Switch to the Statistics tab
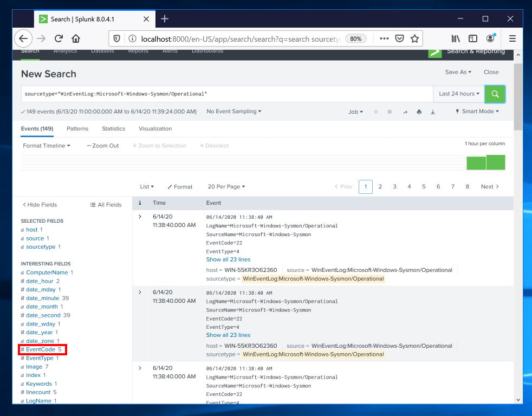 [113, 129]
